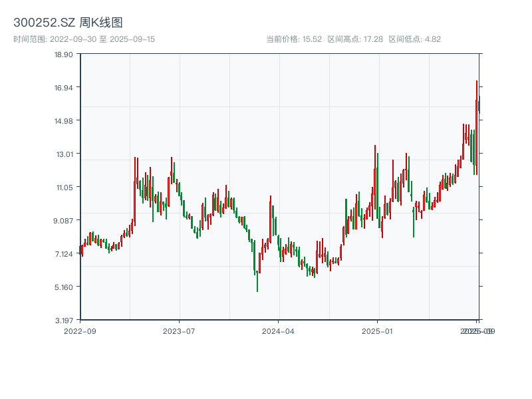Click x-axis label 2023-07
This screenshot has width=532, height=399.
(179, 331)
